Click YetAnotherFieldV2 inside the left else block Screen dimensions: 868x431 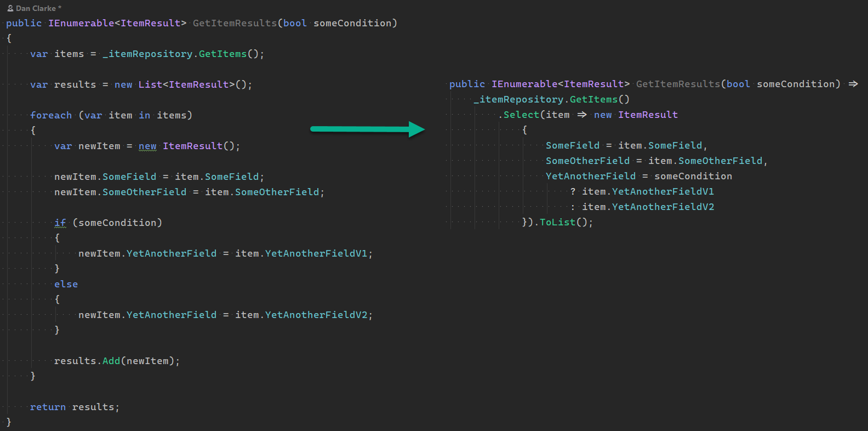coord(316,315)
